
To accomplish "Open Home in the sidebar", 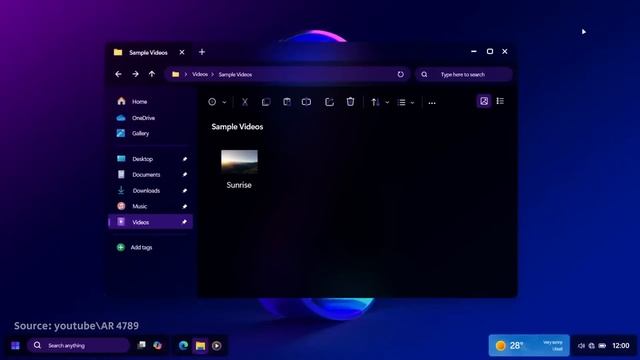I will point(150,101).
